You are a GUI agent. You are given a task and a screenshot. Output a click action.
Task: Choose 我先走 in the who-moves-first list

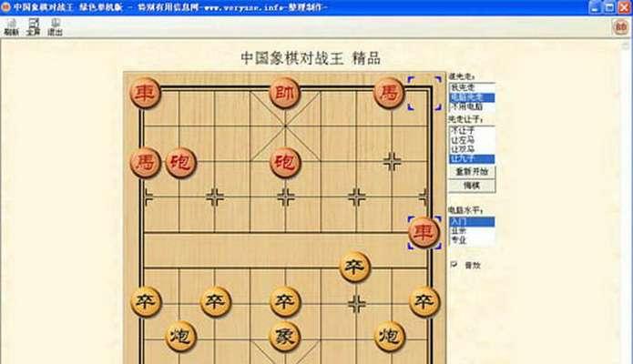pos(472,87)
